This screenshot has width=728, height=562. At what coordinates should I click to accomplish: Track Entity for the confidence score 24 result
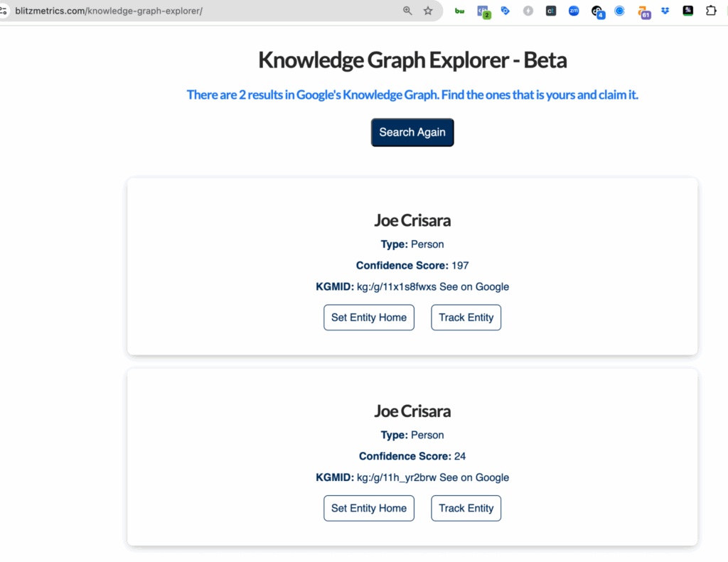[x=466, y=508]
